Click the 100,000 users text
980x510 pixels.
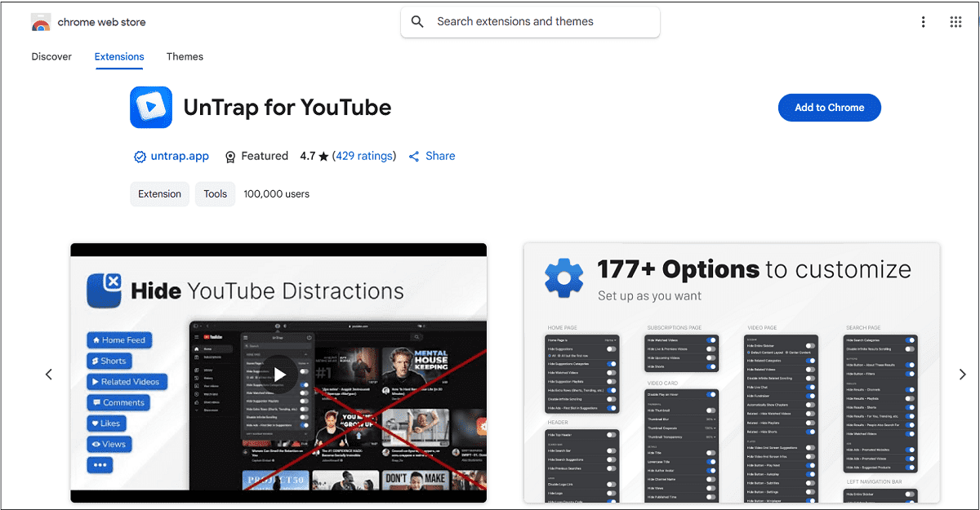(x=277, y=194)
